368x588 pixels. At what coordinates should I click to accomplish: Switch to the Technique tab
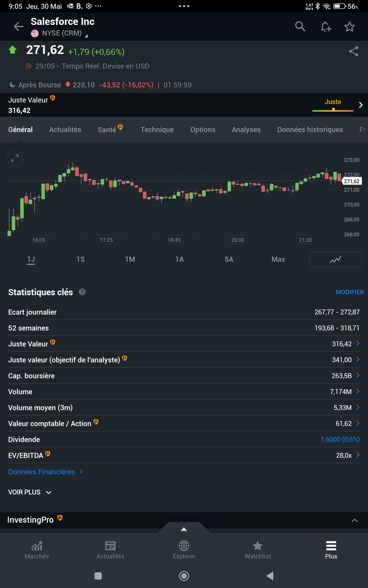(x=157, y=129)
